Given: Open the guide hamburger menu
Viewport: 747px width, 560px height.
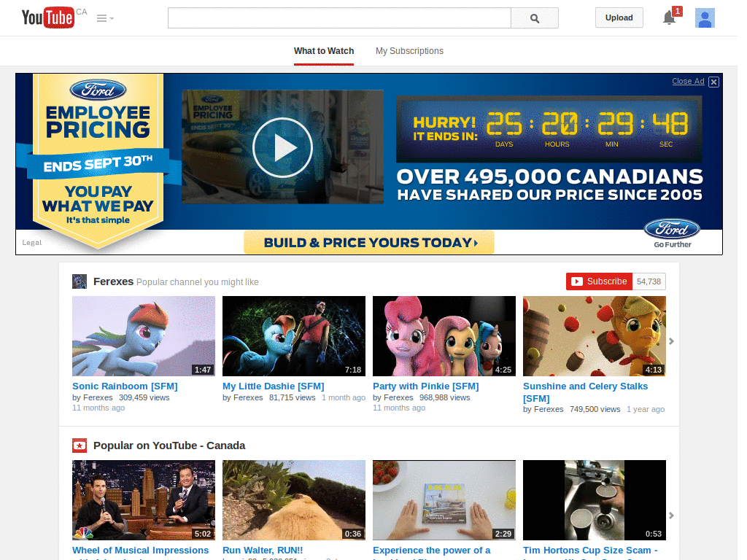Looking at the screenshot, I should point(105,18).
